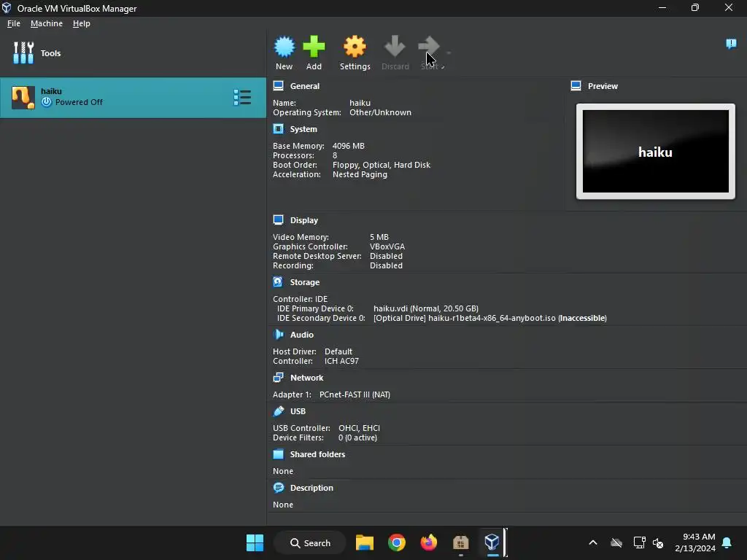Select the haiku virtual machine entry
This screenshot has width=747, height=560.
click(x=133, y=97)
